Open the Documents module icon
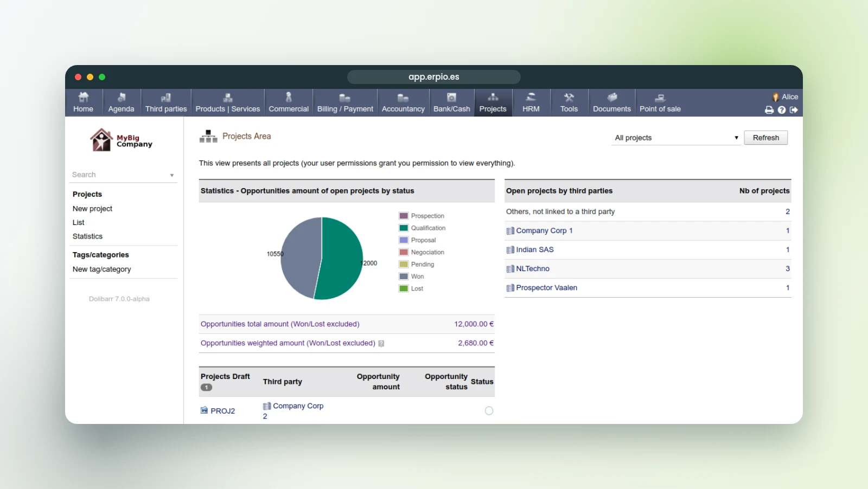 click(x=612, y=98)
